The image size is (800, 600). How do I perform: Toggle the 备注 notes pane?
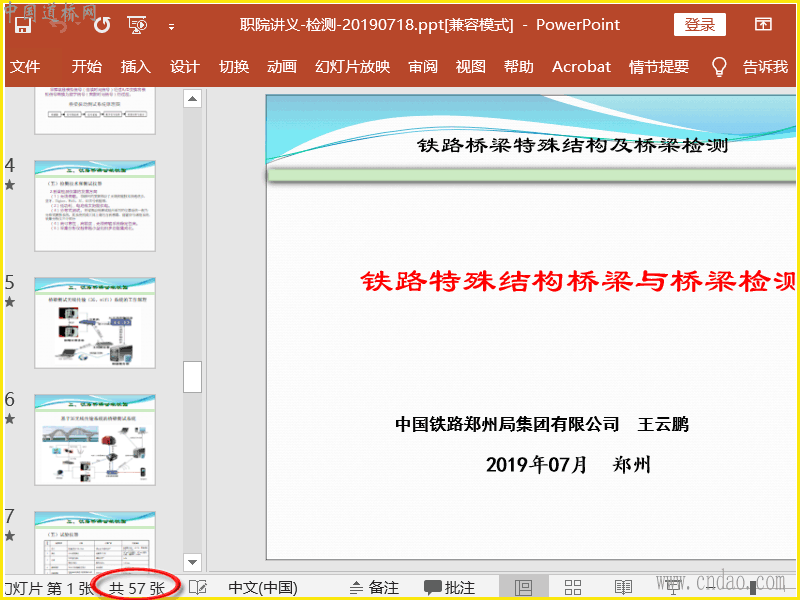coord(374,588)
